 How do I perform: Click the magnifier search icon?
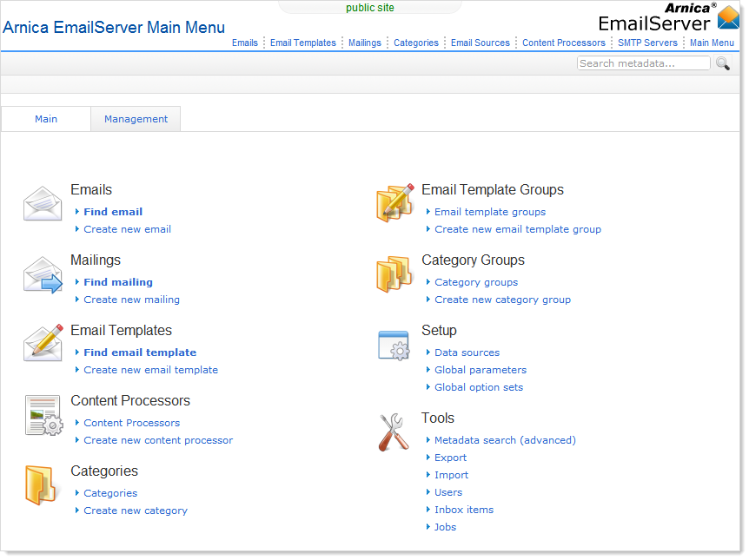722,63
